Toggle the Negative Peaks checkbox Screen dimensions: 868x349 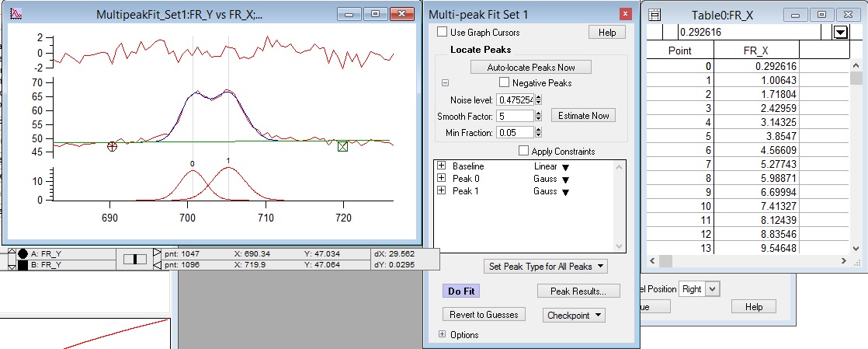pyautogui.click(x=504, y=82)
